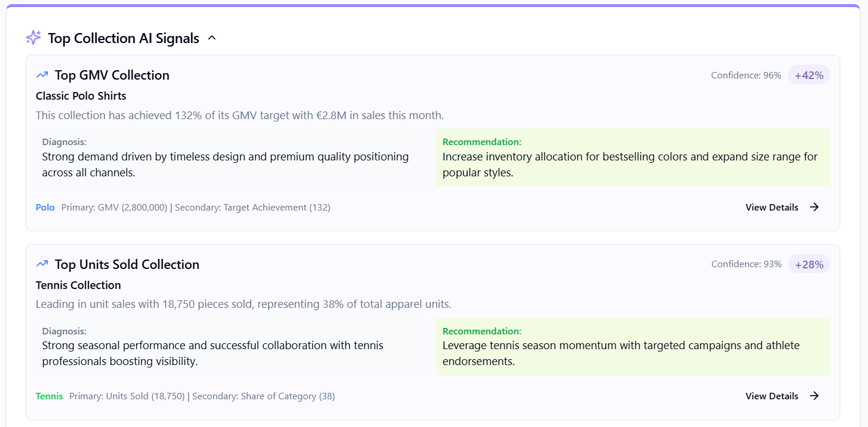This screenshot has width=868, height=427.
Task: Click the sparkle AI Signals icon
Action: click(x=34, y=38)
